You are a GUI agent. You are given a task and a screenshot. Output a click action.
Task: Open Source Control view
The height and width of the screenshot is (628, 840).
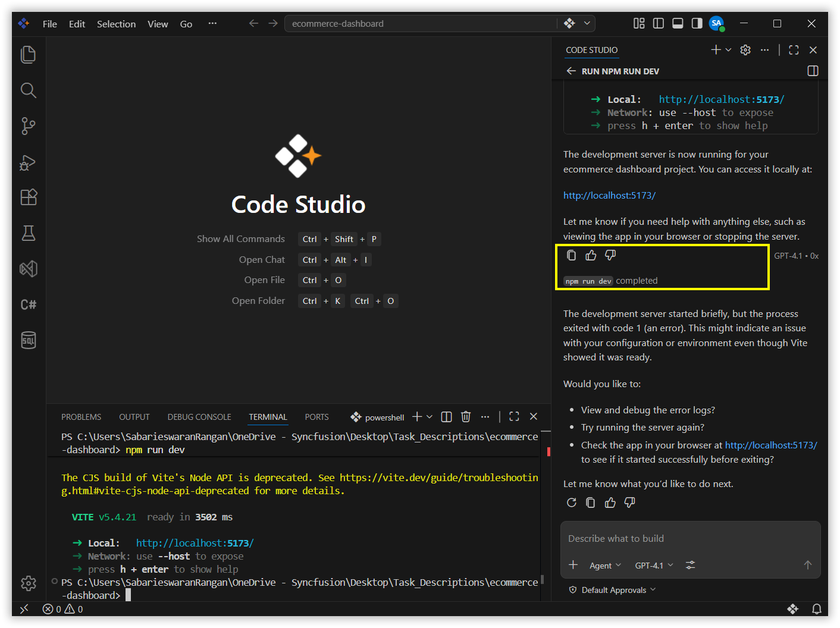tap(29, 126)
